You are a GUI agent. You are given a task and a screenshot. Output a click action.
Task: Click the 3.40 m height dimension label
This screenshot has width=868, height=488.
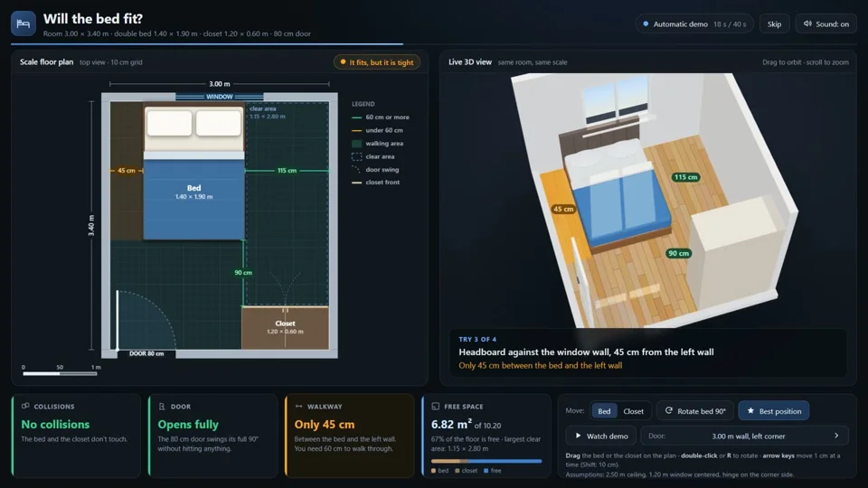tap(90, 226)
